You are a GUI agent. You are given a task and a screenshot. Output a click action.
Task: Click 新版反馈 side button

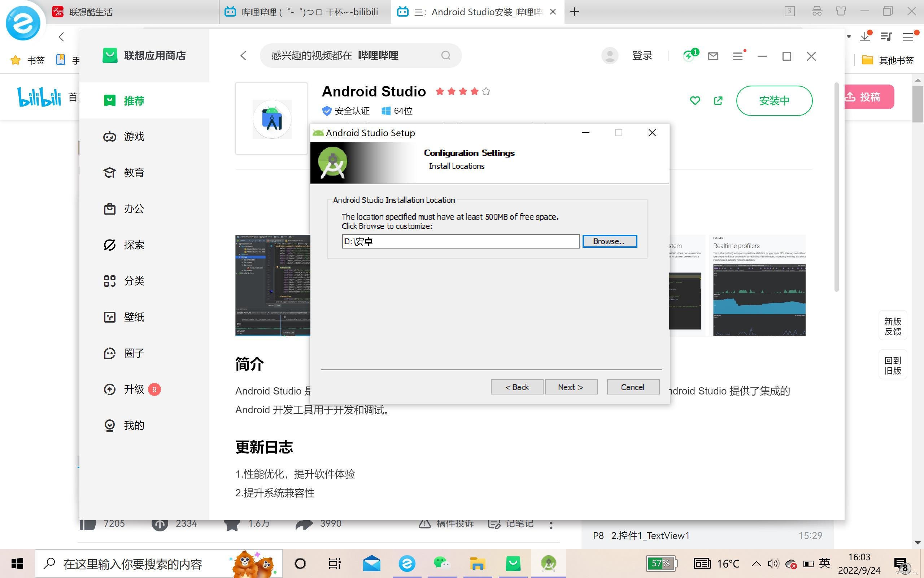tap(893, 326)
